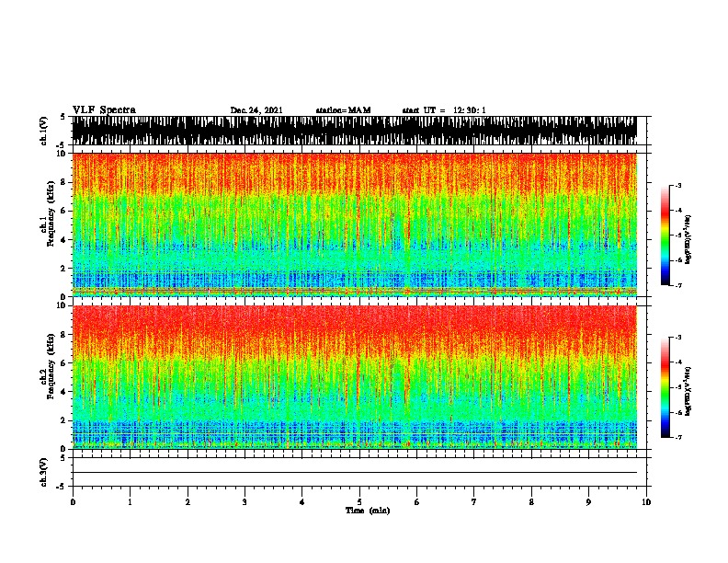728x563 pixels.
Task: Click time axis tick label "7"
Action: [474, 502]
